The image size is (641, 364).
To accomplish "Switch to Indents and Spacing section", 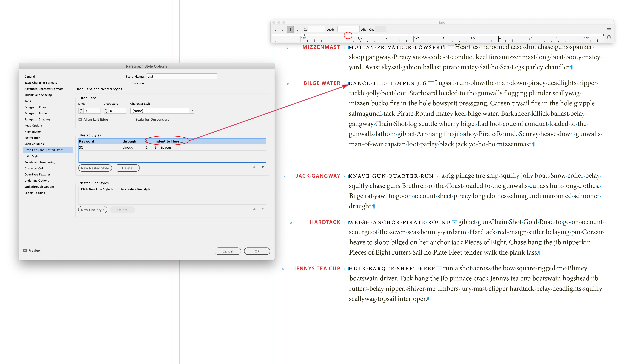I will (38, 95).
